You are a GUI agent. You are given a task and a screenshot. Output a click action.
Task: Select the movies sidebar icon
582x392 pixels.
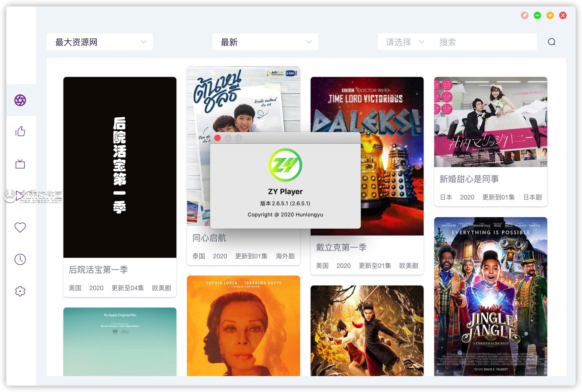[x=20, y=100]
